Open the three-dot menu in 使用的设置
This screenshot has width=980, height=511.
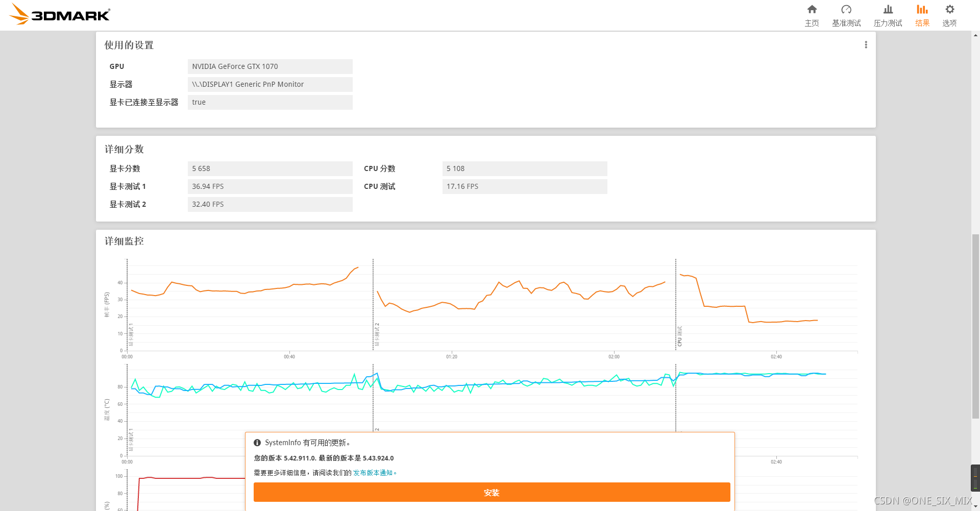pos(866,45)
